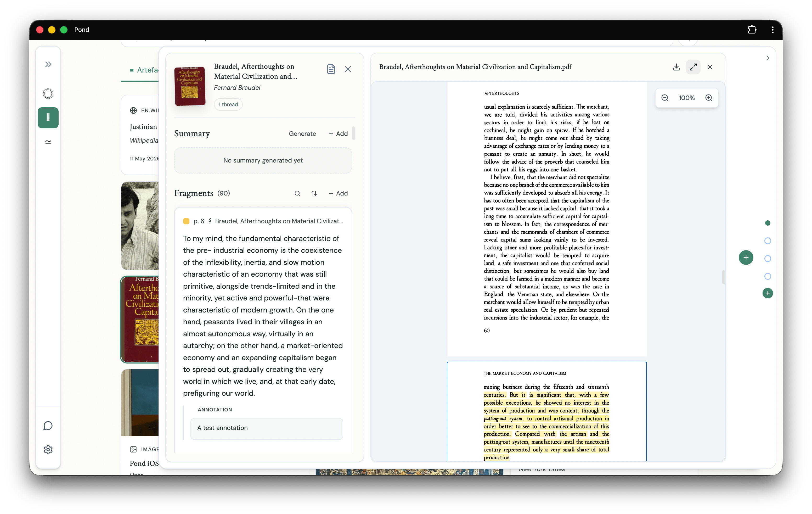Open the Pond iOS image card

coord(140,422)
